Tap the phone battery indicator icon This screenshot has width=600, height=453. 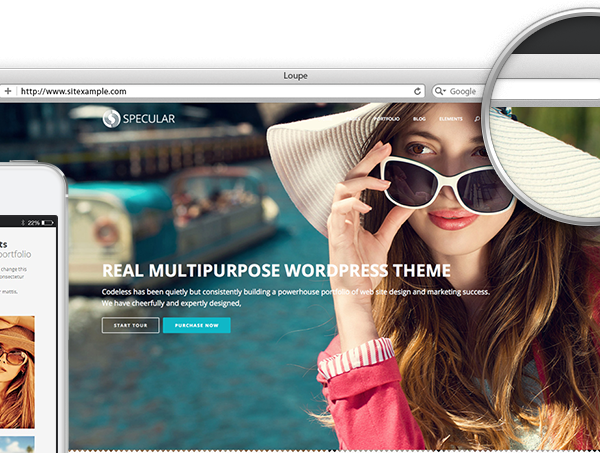click(x=48, y=222)
